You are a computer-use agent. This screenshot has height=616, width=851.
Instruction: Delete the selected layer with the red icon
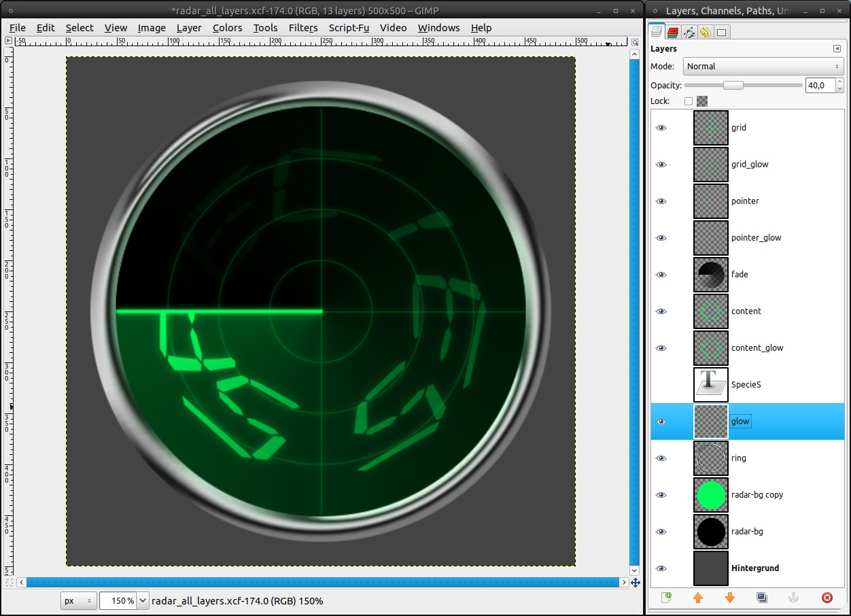[x=827, y=598]
